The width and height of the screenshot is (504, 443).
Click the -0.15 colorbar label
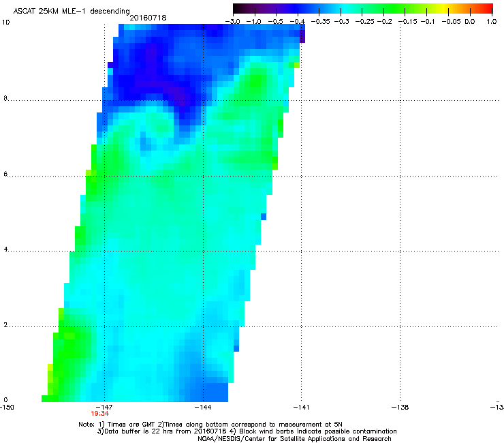(x=407, y=22)
